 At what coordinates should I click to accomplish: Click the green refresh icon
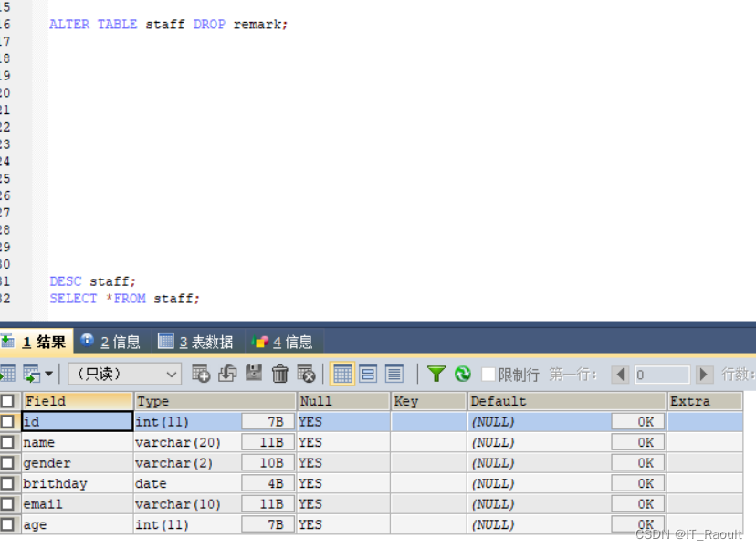click(462, 374)
